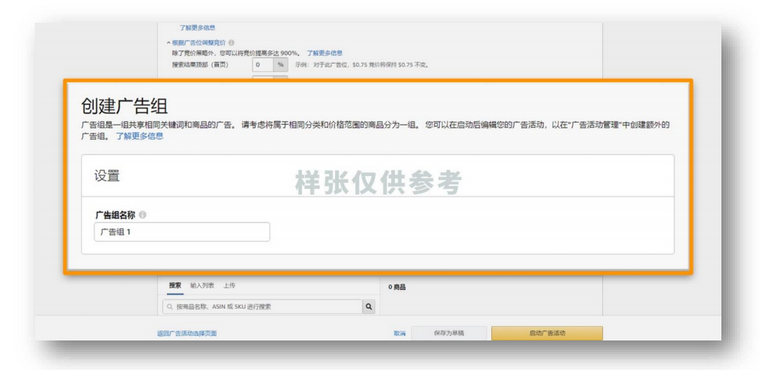Screen dimensions: 760x370
Task: Click the ad group name input field
Action: point(182,232)
